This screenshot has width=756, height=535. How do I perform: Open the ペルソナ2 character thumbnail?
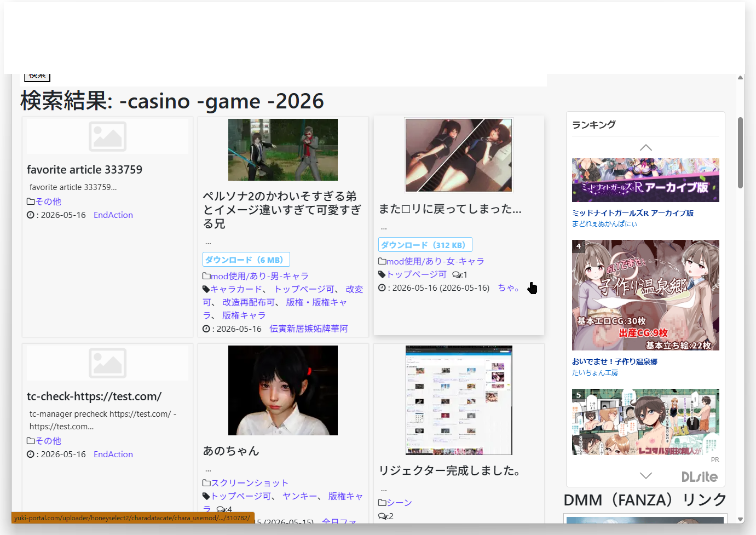pos(283,149)
